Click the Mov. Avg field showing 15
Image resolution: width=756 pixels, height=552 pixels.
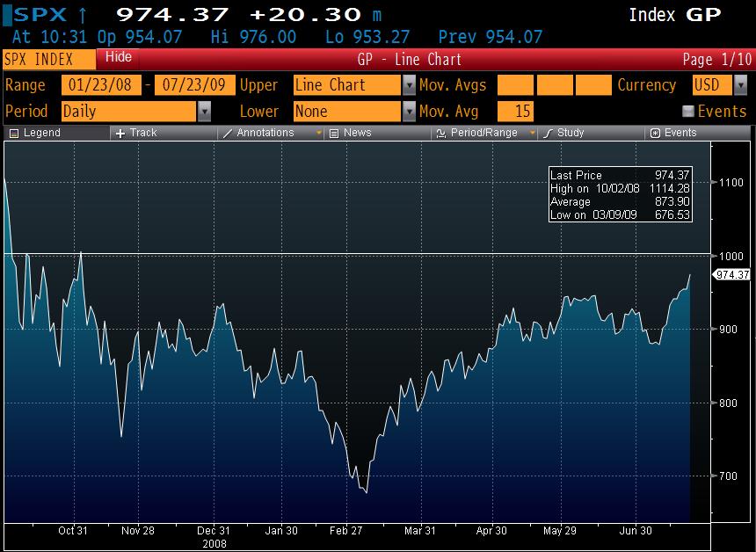515,112
